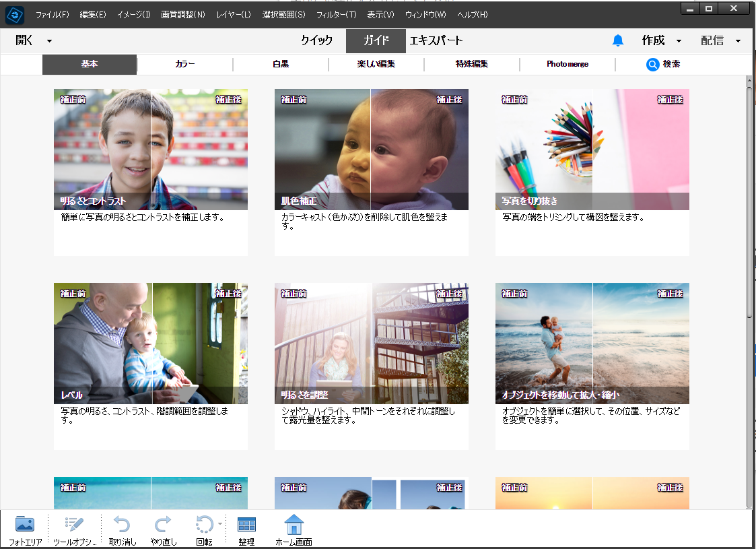Click description text 簡単に写真の明るさとコントラストを補正します。

[x=143, y=218]
